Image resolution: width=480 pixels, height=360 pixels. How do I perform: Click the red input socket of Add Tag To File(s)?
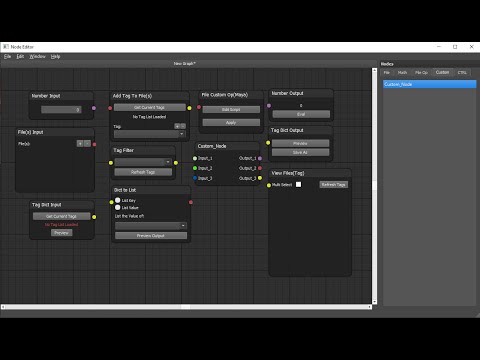pyautogui.click(x=110, y=108)
